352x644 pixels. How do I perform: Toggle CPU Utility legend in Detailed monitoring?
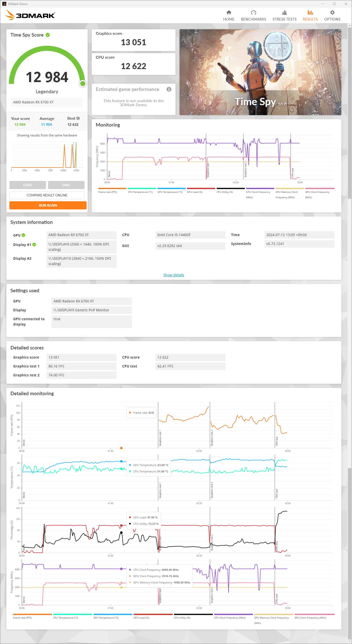[x=193, y=616]
